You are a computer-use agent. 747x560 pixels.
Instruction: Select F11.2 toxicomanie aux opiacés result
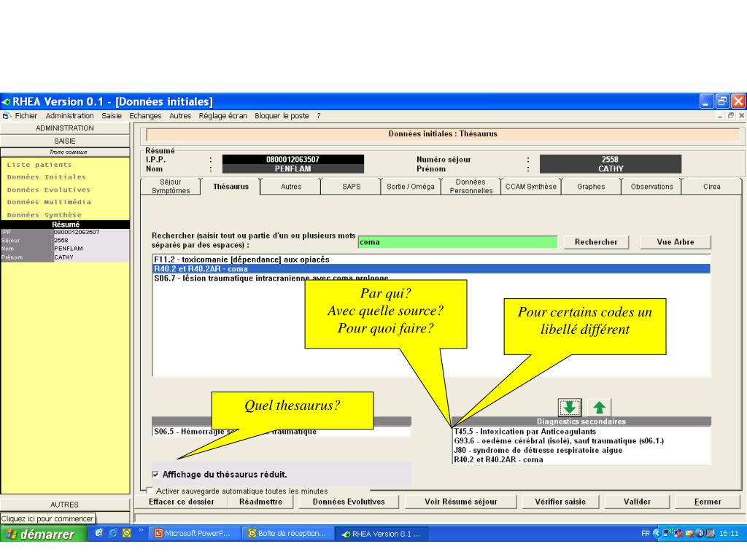click(431, 260)
